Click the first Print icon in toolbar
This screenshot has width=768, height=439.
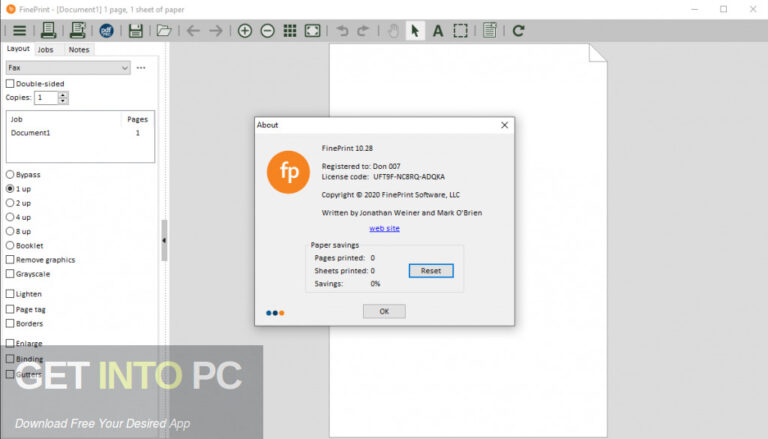pyautogui.click(x=48, y=30)
